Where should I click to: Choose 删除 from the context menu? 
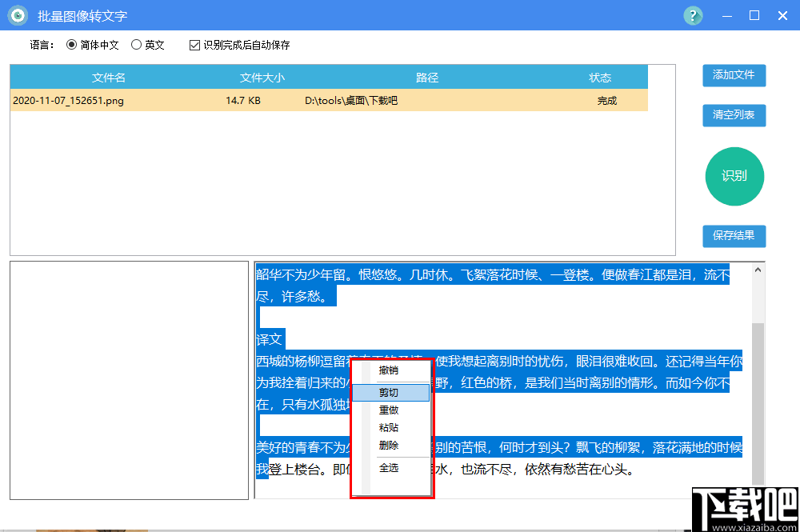390,446
